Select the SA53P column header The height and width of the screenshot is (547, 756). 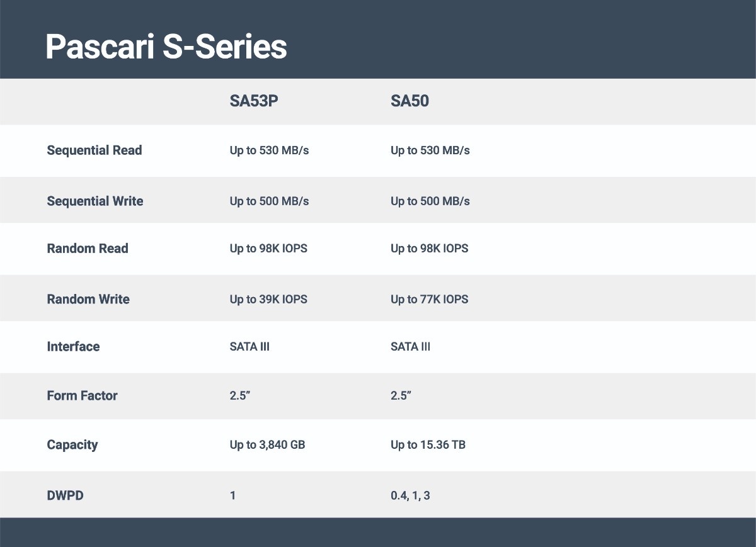click(x=254, y=101)
